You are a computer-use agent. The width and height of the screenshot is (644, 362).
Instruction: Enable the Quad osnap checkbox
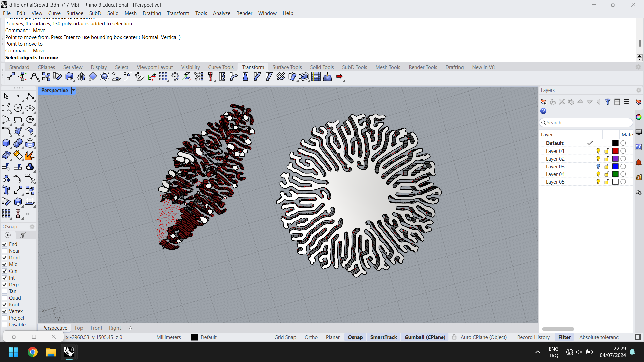point(4,298)
